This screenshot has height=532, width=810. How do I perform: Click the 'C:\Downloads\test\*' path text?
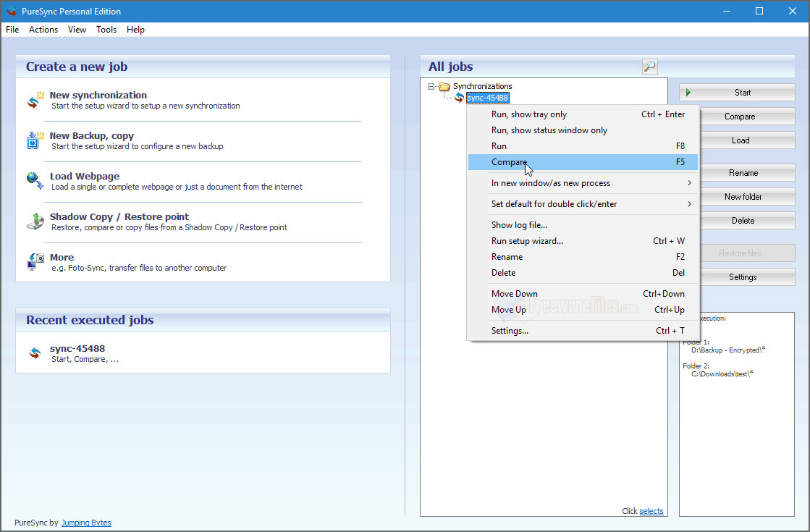pyautogui.click(x=722, y=374)
